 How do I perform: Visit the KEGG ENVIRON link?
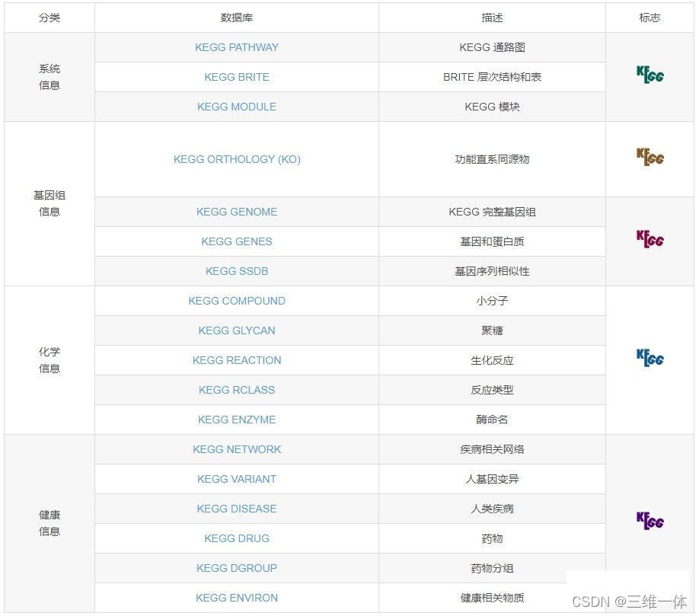click(237, 598)
